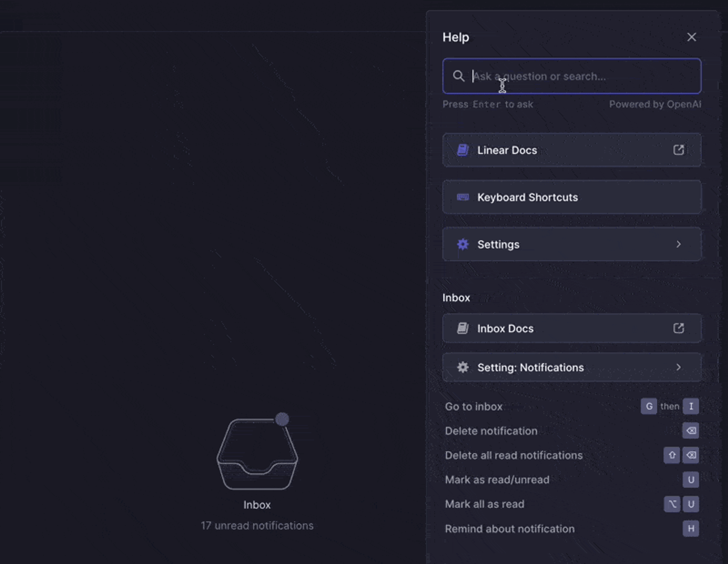Screen dimensions: 728x564
Task: Click Inbox Docs external link icon
Action: click(678, 328)
